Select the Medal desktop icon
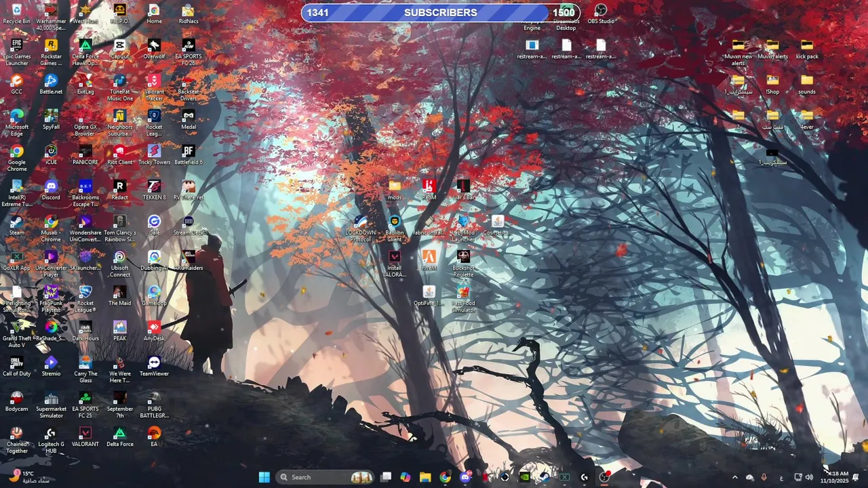The image size is (868, 488). point(189,119)
